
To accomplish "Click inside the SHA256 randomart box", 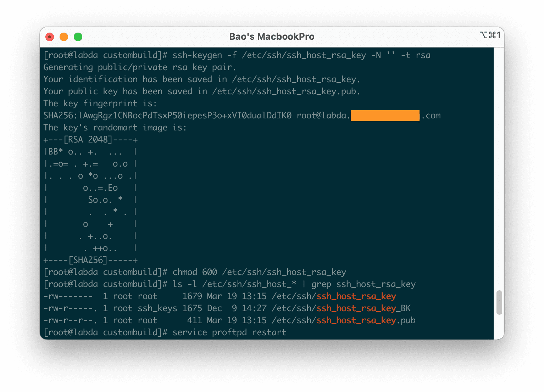I will (90, 200).
